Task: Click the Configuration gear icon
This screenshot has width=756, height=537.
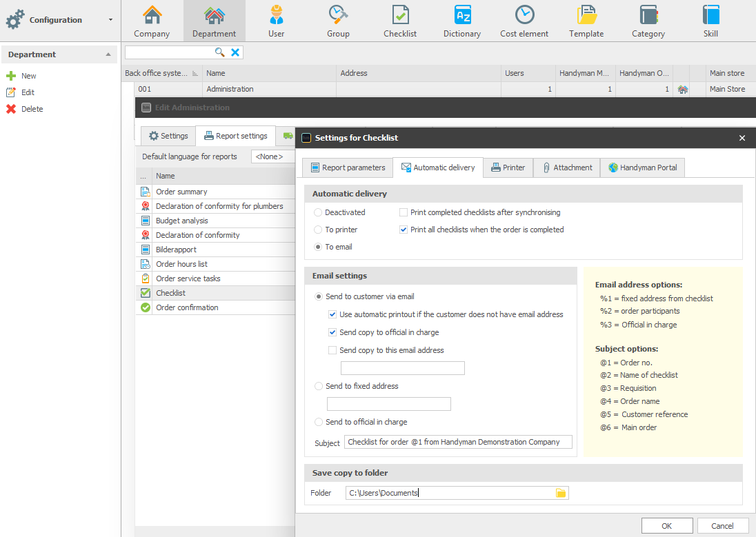Action: [x=15, y=20]
